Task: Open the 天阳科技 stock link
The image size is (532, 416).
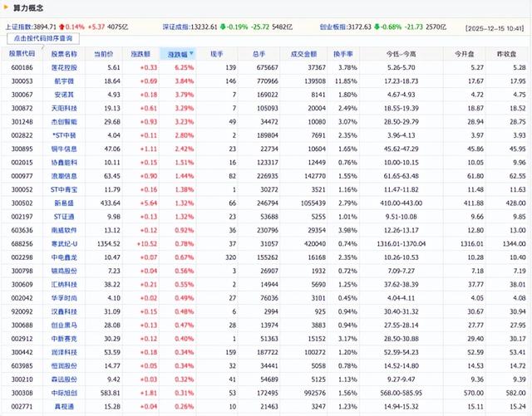Action: click(64, 108)
